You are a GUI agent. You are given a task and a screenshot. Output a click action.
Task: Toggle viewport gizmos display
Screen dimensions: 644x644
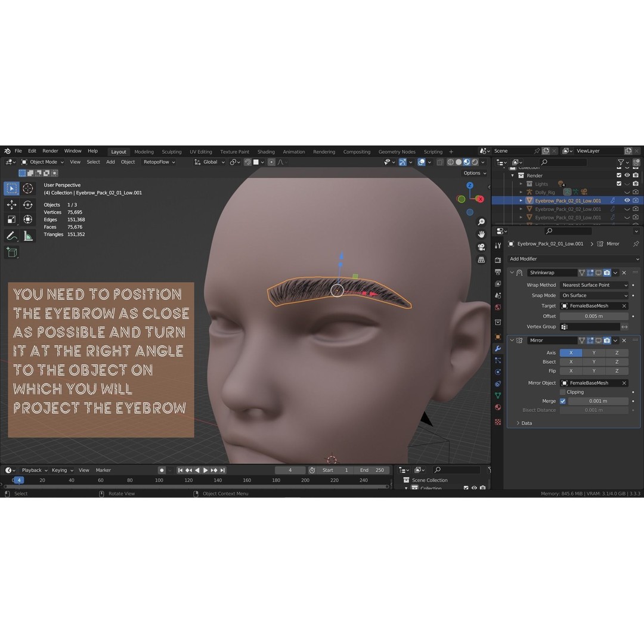coord(402,162)
